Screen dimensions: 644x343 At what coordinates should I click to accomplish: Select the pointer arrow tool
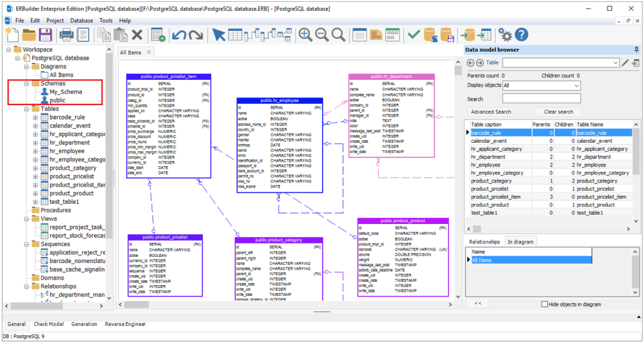[218, 35]
